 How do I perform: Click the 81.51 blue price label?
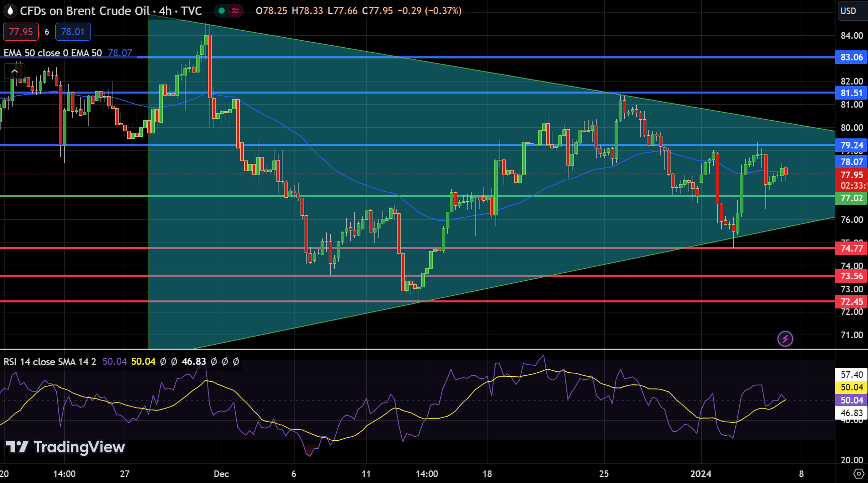point(851,93)
